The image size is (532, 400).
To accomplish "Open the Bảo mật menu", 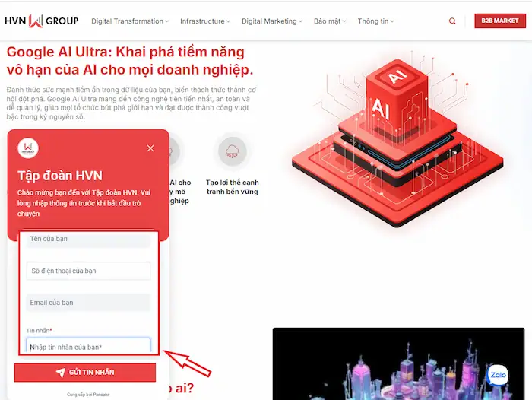I will (330, 21).
